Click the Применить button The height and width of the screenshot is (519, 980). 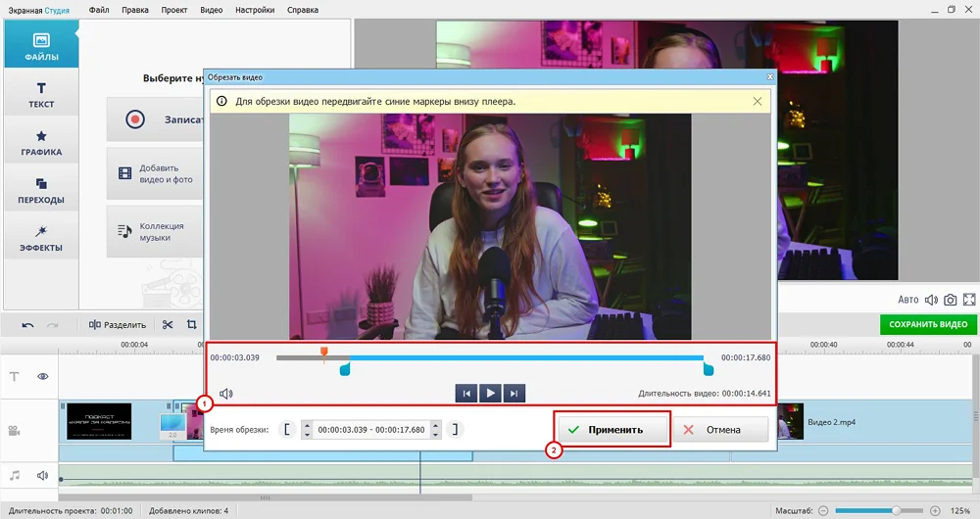tap(613, 430)
